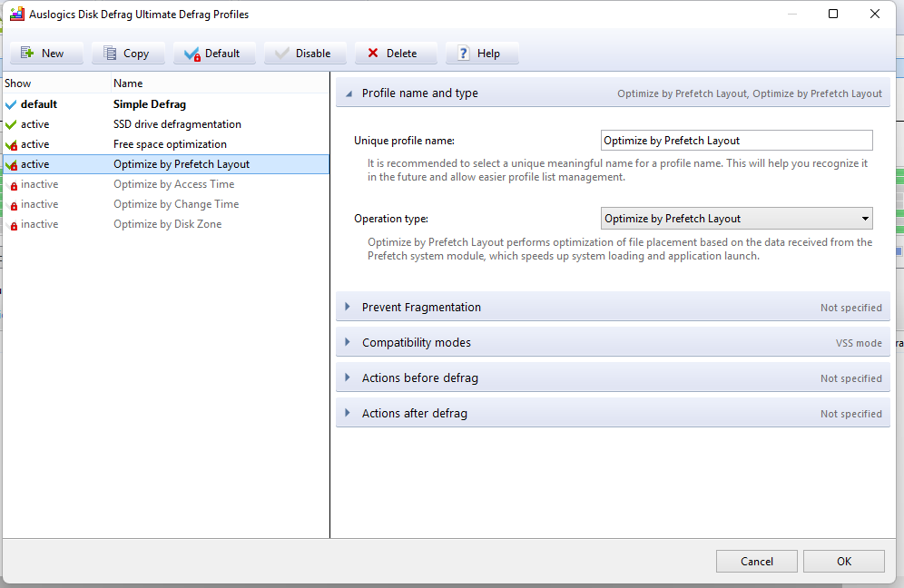Expand the Compatibility modes section
Screen dimensions: 904x588
pyautogui.click(x=613, y=342)
